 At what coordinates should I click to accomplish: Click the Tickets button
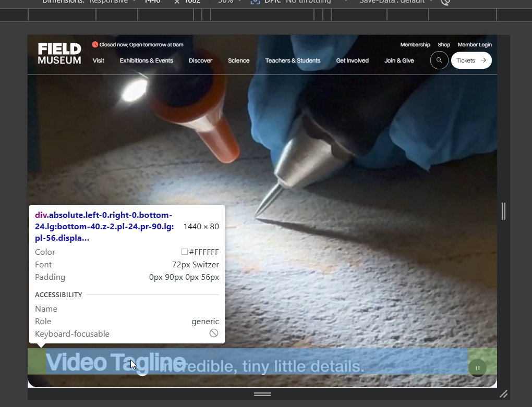tap(471, 60)
